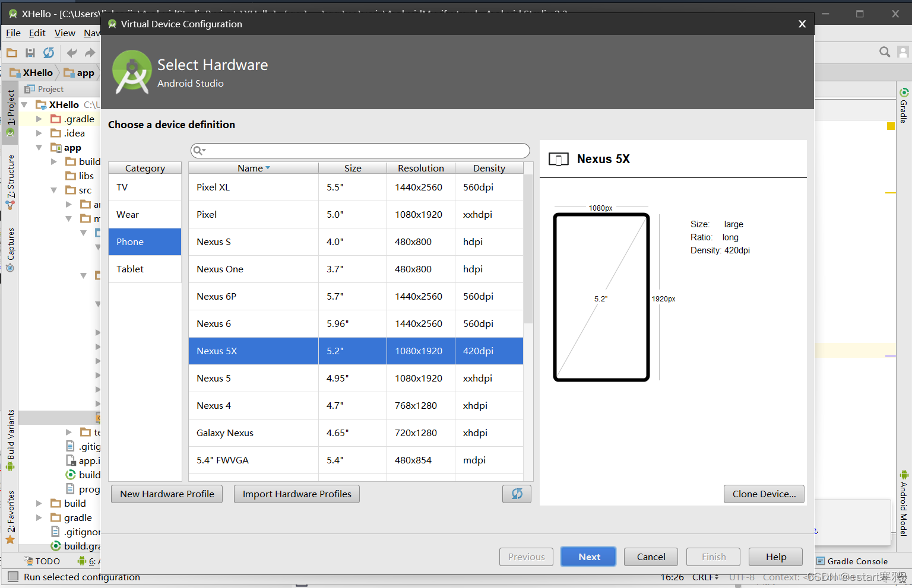The image size is (912, 588).
Task: Open the Android Model side panel
Action: (x=904, y=503)
